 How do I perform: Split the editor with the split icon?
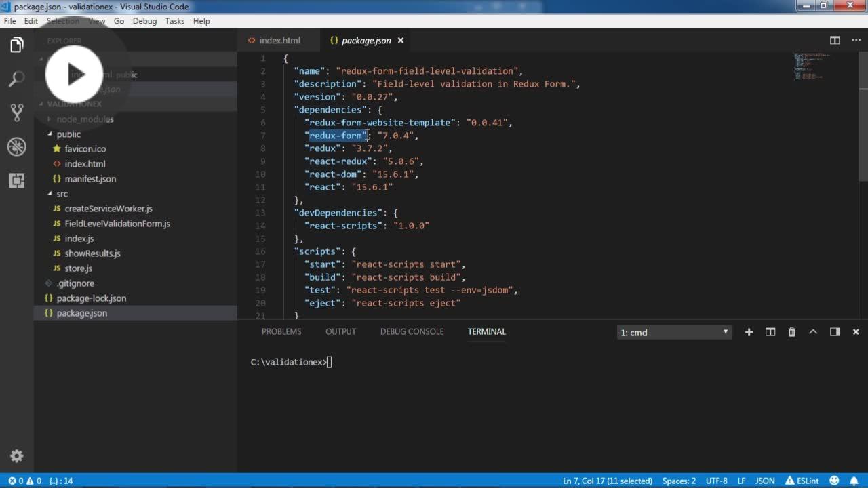tap(835, 41)
